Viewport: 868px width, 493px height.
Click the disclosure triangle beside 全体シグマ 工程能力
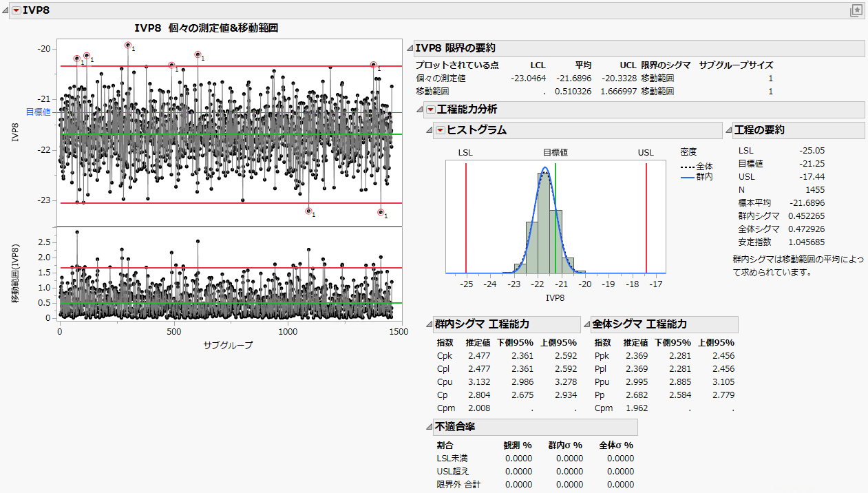point(589,324)
